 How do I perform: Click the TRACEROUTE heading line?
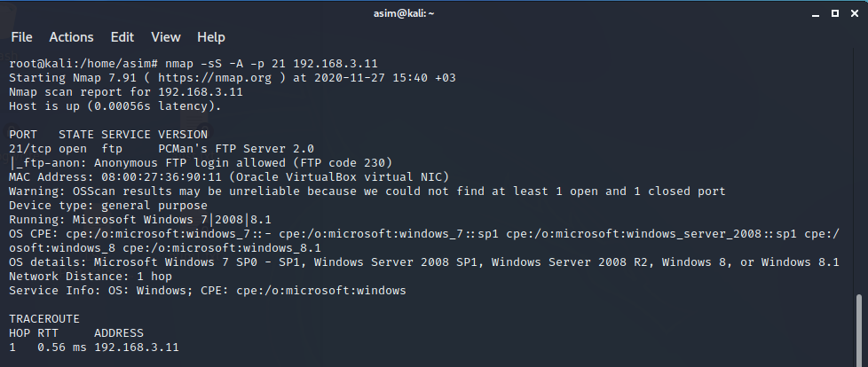click(x=44, y=319)
